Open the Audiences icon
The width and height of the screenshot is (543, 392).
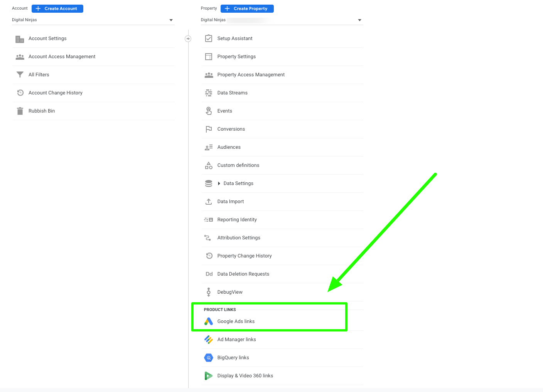click(x=209, y=147)
